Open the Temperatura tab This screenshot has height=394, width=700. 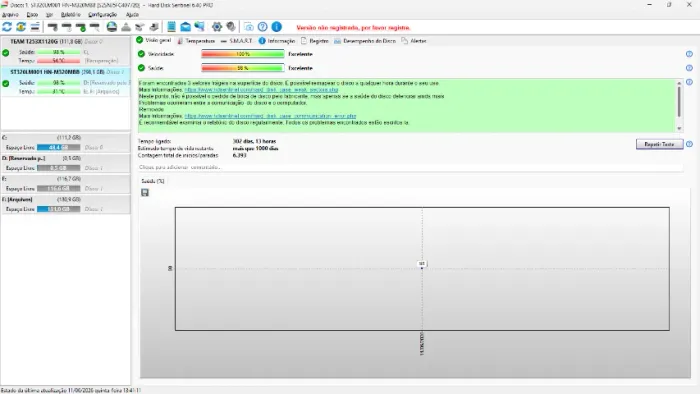click(x=196, y=41)
